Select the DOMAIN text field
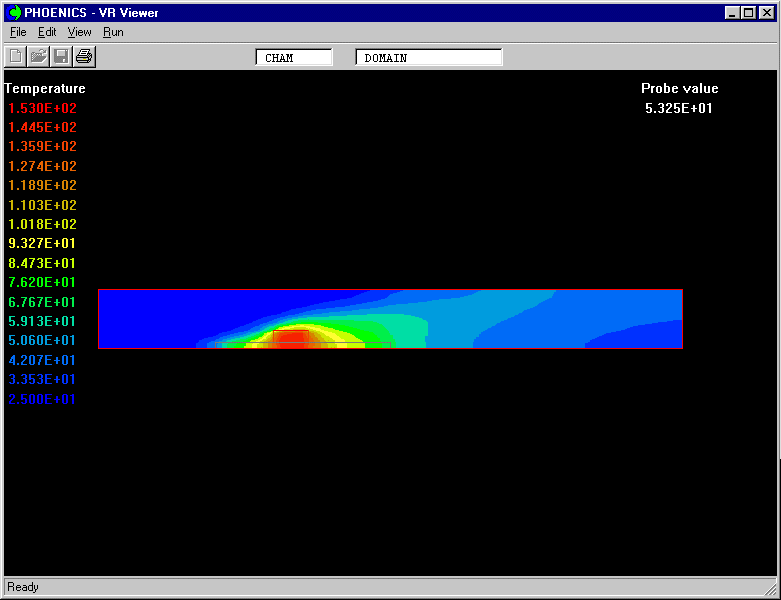781x600 pixels. (x=429, y=58)
